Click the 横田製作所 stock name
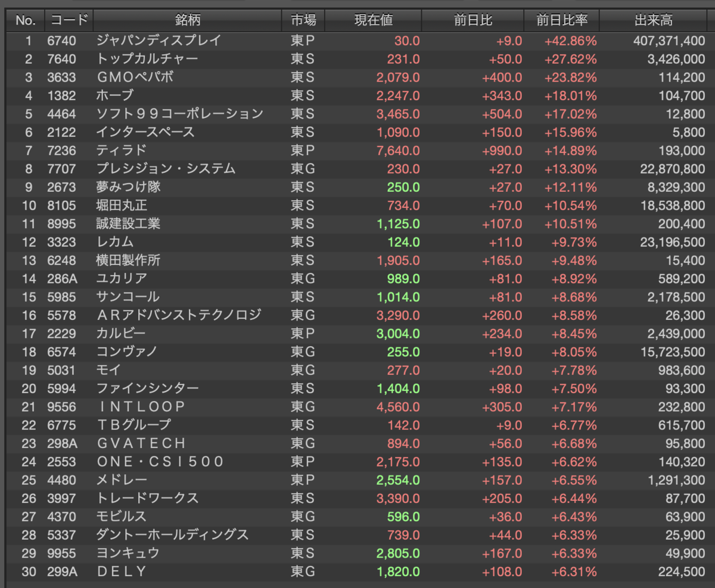The image size is (715, 588). [128, 260]
